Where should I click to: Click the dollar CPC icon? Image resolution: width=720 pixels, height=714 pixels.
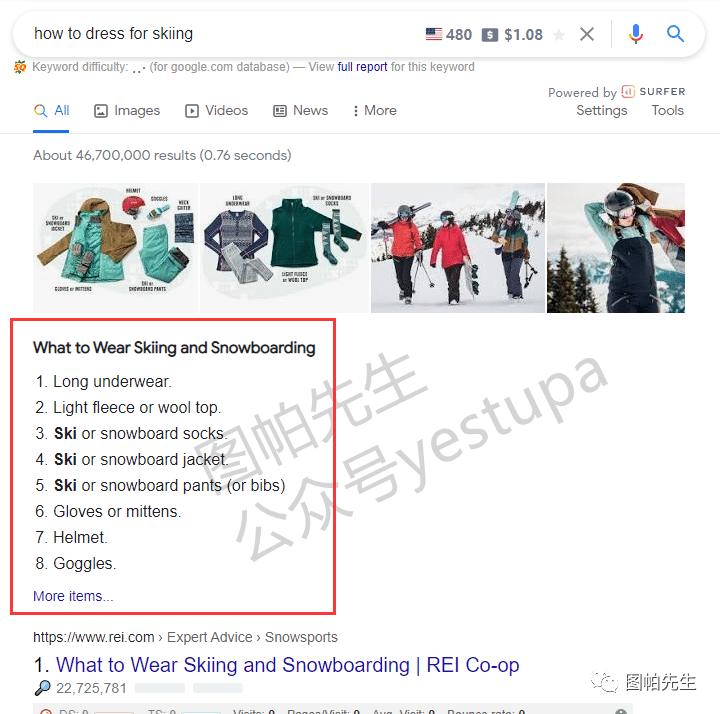point(489,35)
